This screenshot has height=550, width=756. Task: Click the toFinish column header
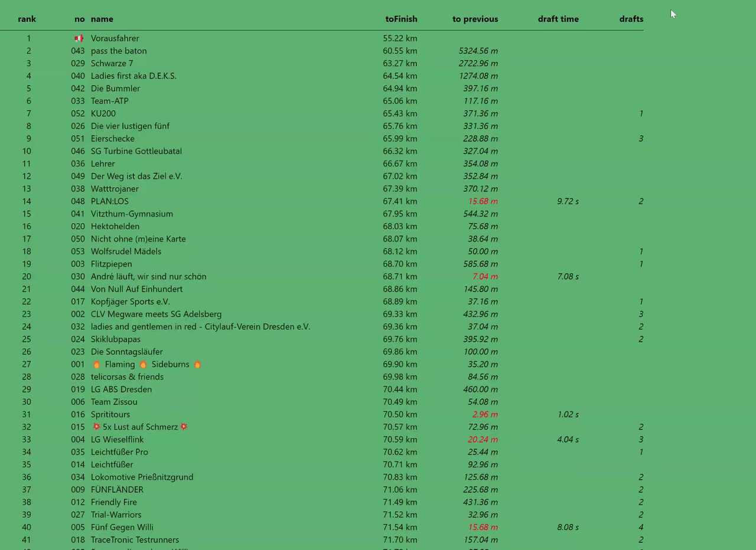(401, 19)
